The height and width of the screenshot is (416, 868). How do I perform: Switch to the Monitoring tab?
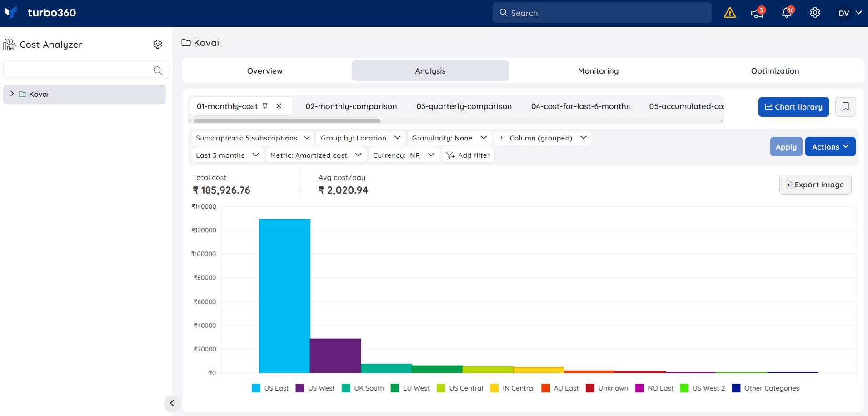click(598, 71)
